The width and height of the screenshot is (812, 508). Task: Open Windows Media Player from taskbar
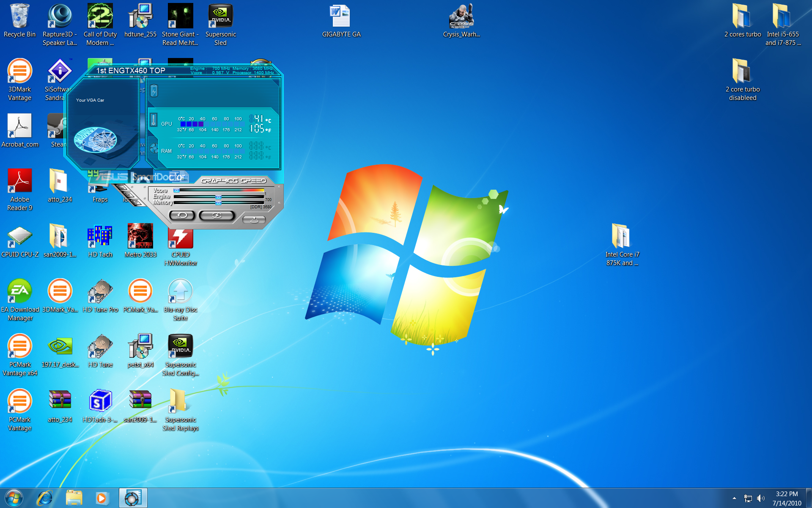coord(101,498)
